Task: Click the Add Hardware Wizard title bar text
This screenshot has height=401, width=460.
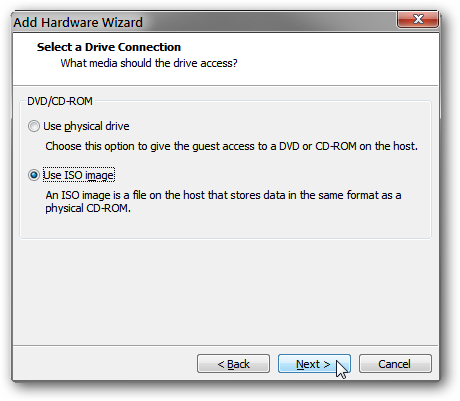Action: tap(78, 22)
